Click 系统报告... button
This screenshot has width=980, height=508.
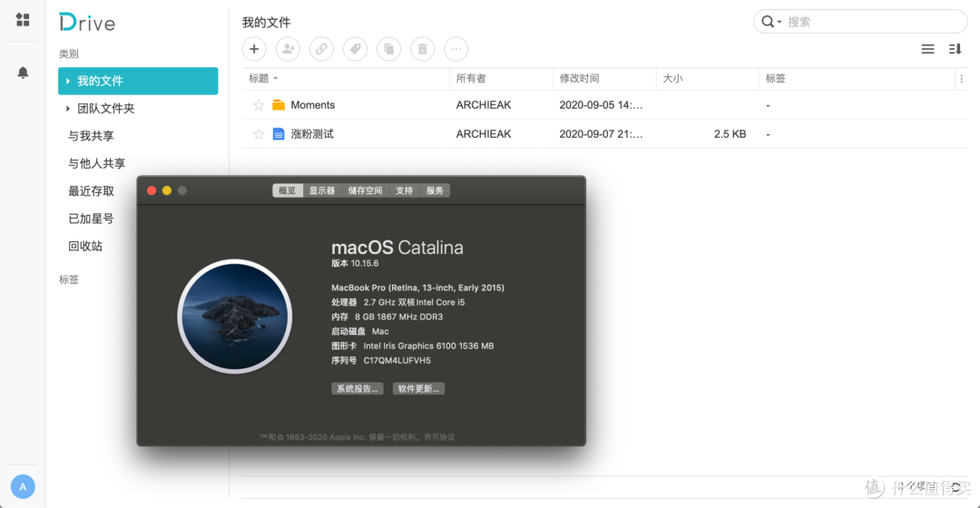coord(358,388)
